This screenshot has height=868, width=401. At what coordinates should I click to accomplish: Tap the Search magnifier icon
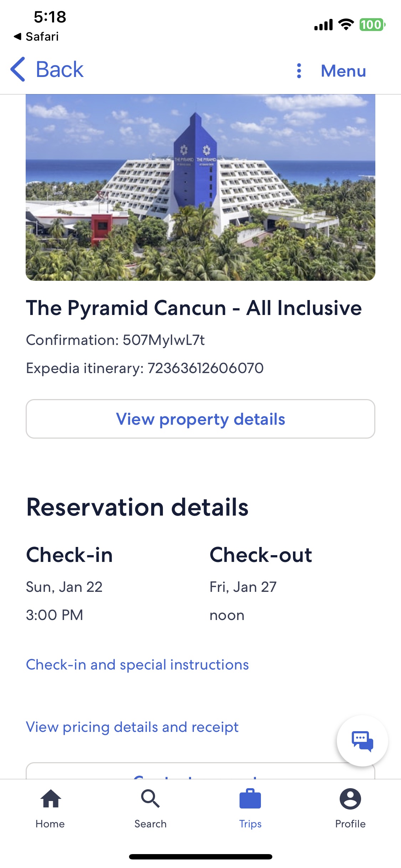pyautogui.click(x=150, y=799)
